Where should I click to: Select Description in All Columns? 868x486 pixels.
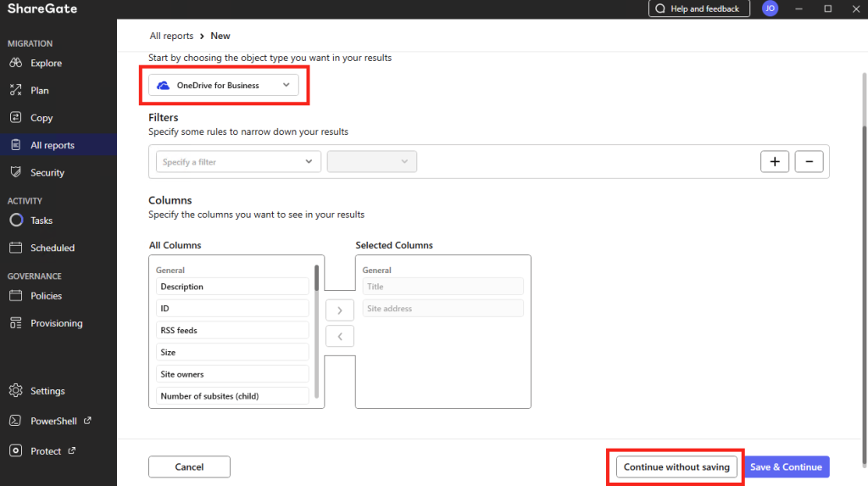click(232, 287)
